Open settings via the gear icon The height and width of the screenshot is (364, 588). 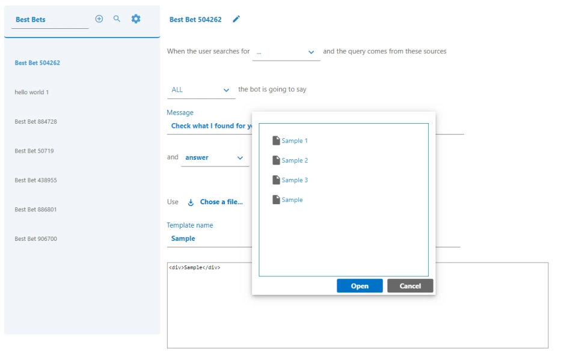click(136, 19)
